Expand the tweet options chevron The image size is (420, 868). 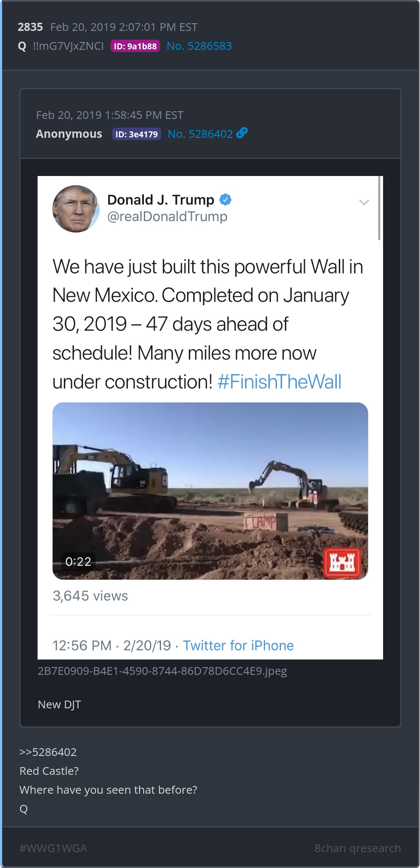pyautogui.click(x=364, y=202)
